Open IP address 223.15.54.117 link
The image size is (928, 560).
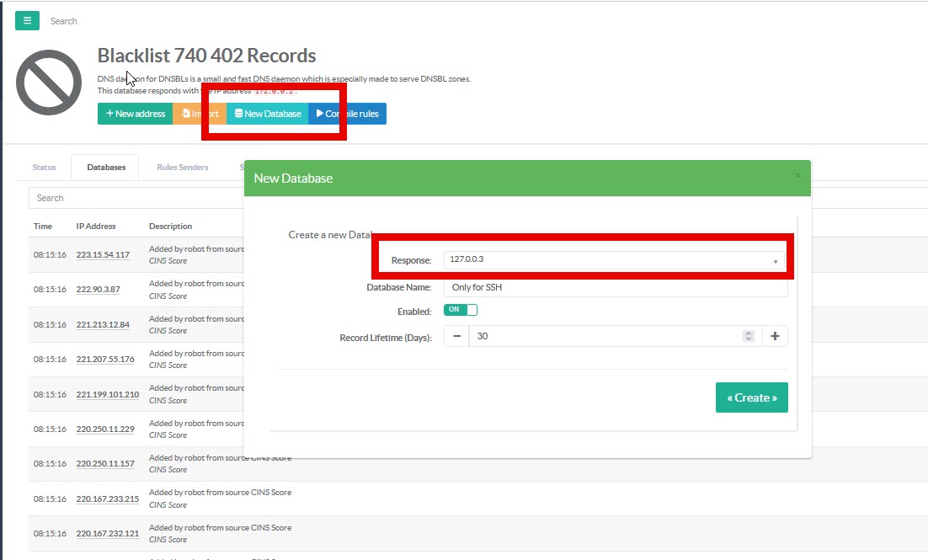(103, 255)
